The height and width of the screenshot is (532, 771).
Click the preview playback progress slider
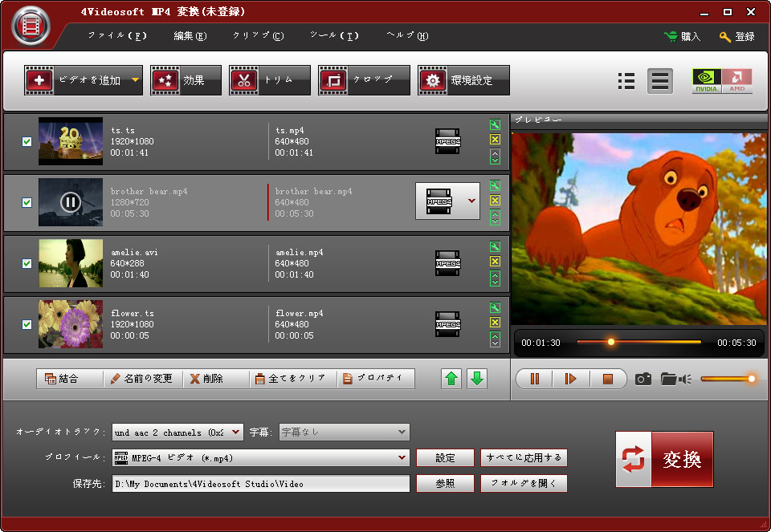(x=638, y=342)
